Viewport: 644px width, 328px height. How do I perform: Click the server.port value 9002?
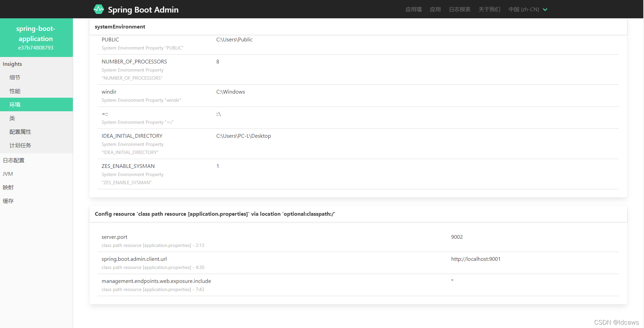tap(457, 237)
